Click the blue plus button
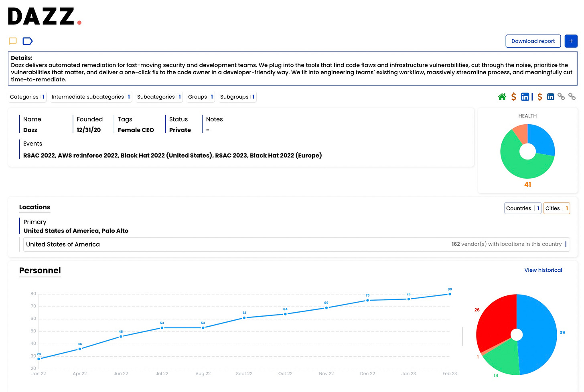This screenshot has height=392, width=584. (571, 41)
